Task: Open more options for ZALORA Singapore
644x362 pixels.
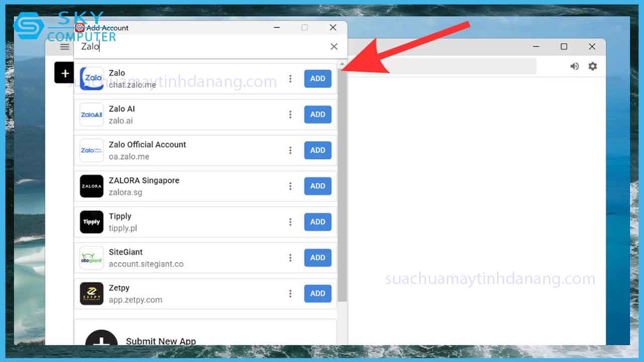Action: 290,186
